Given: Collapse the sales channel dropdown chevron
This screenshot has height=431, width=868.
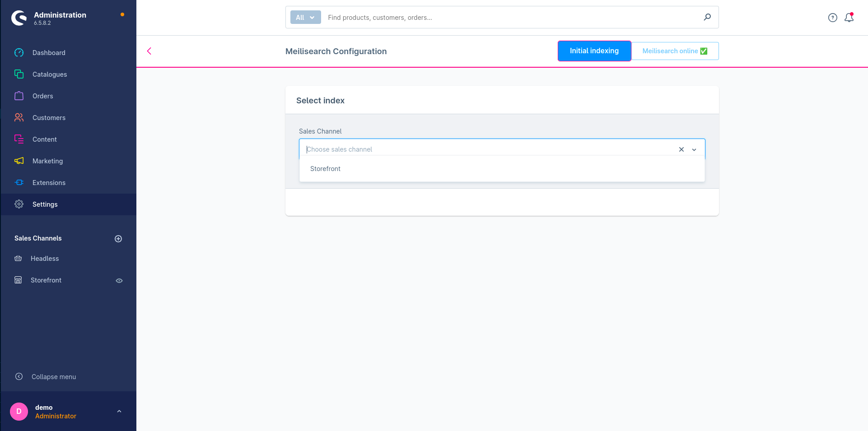Looking at the screenshot, I should (694, 150).
